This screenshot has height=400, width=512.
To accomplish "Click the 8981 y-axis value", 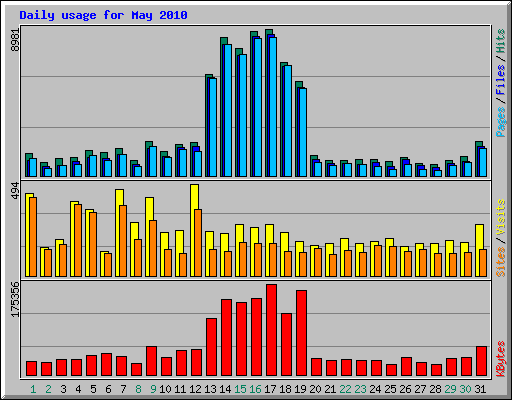I will pos(15,40).
